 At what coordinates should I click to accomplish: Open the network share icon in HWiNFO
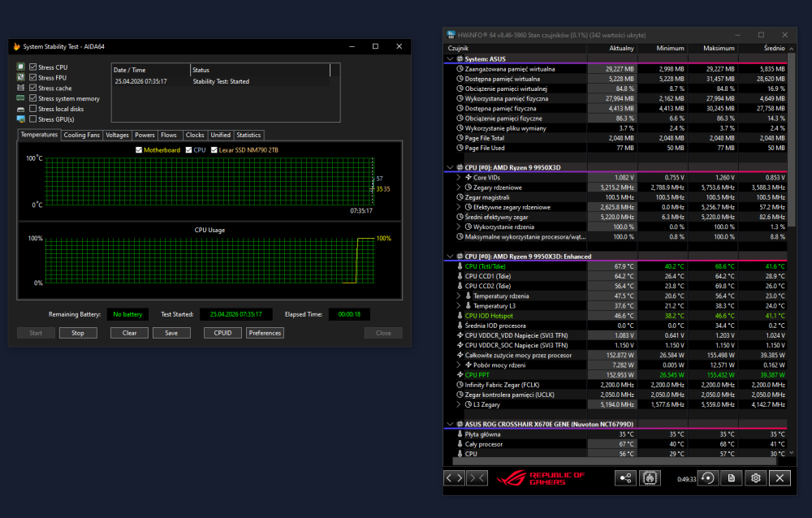click(625, 478)
